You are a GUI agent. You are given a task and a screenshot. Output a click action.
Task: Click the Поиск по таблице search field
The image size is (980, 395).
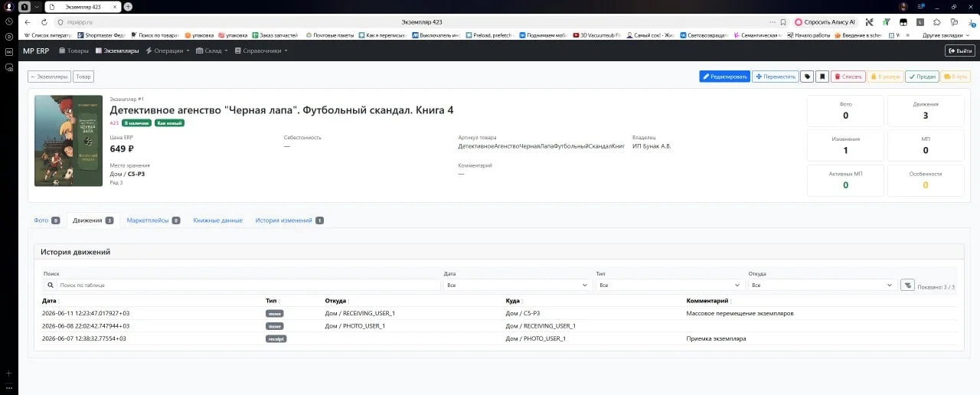coord(242,285)
